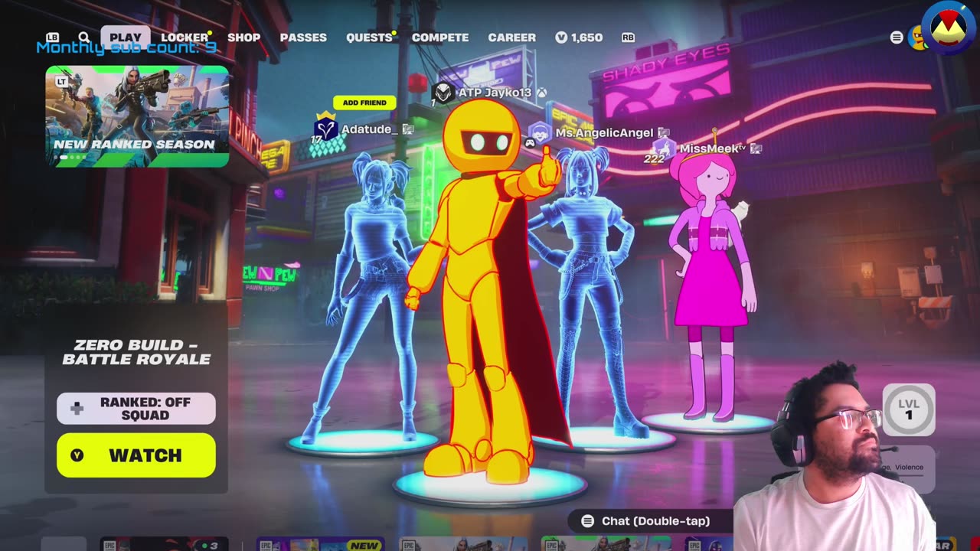Open the bottom tile marked NEW
This screenshot has width=980, height=551.
coord(321,544)
